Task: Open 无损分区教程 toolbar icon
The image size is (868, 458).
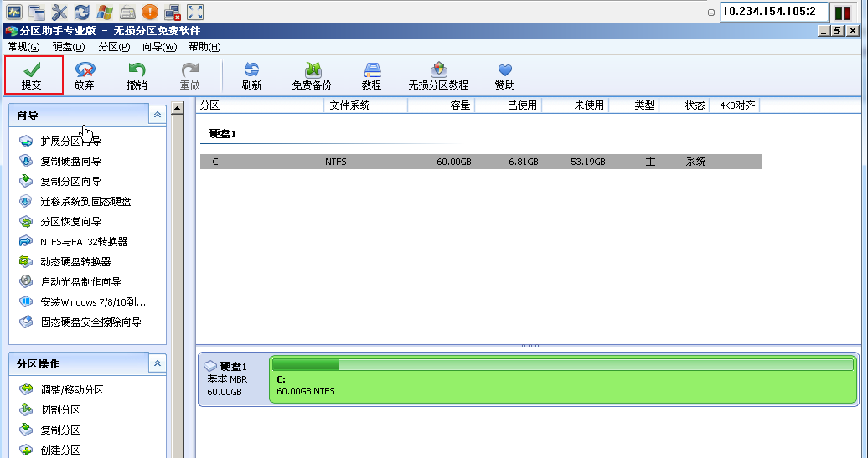Action: (x=438, y=75)
